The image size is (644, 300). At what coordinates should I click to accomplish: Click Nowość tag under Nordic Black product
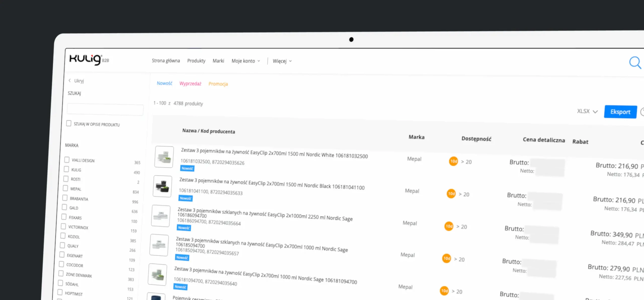click(186, 198)
